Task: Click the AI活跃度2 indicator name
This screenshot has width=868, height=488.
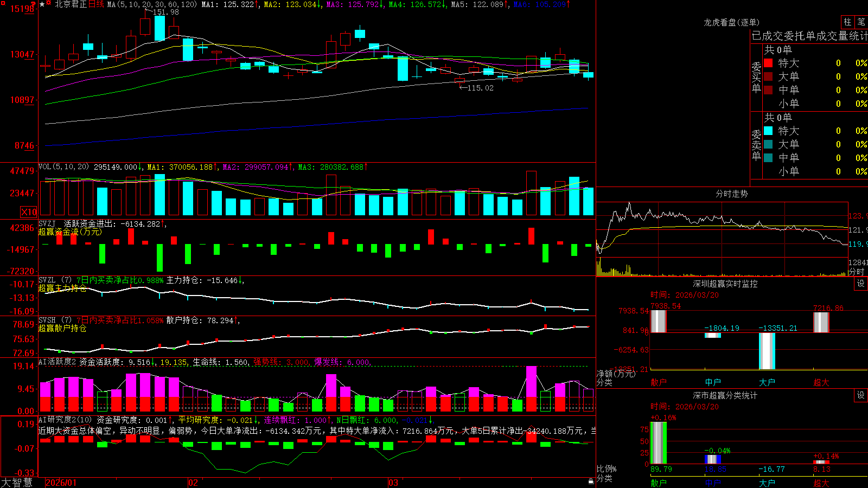Action: [58, 362]
